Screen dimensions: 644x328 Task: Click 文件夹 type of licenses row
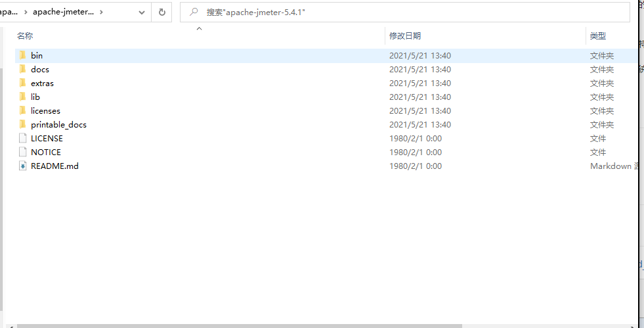point(602,110)
